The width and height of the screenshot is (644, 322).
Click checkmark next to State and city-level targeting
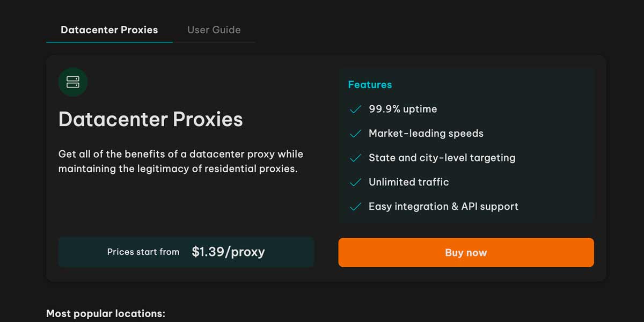tap(355, 158)
